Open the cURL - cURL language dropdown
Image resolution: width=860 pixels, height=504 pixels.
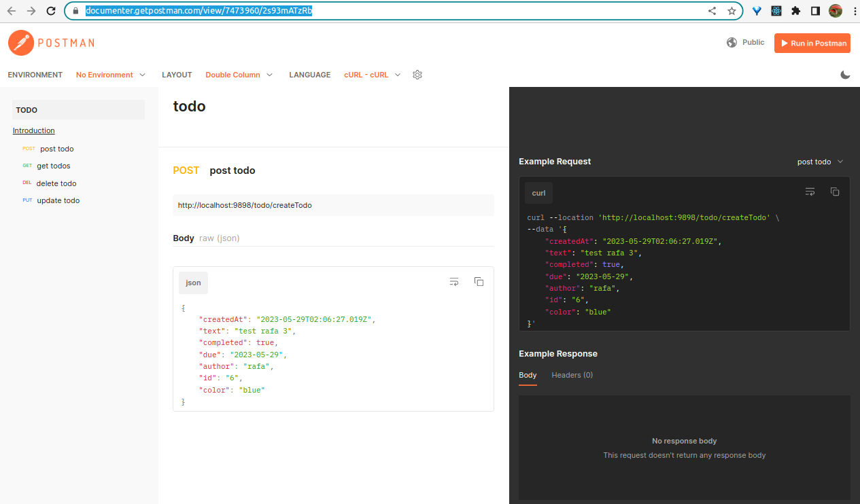tap(373, 75)
